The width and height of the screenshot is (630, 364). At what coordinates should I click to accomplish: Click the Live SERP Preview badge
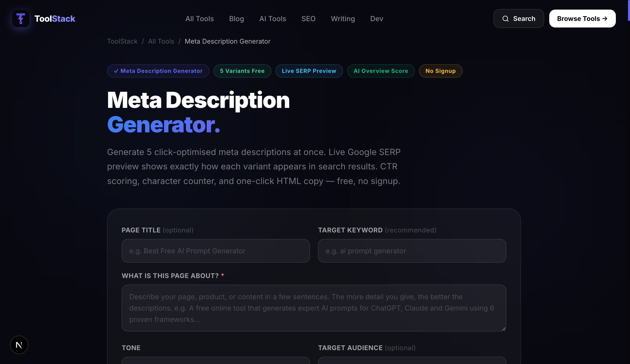click(x=309, y=71)
